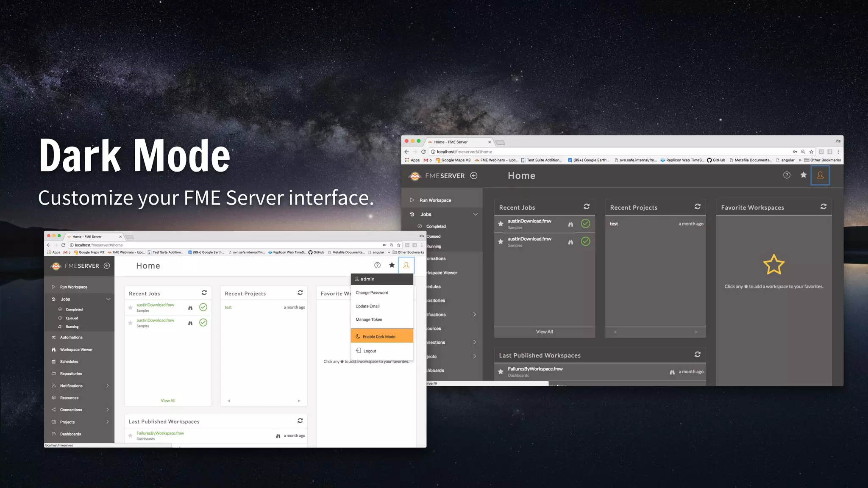Refresh Recent Jobs panel in dark window
Screen dimensions: 868x488
pos(587,206)
